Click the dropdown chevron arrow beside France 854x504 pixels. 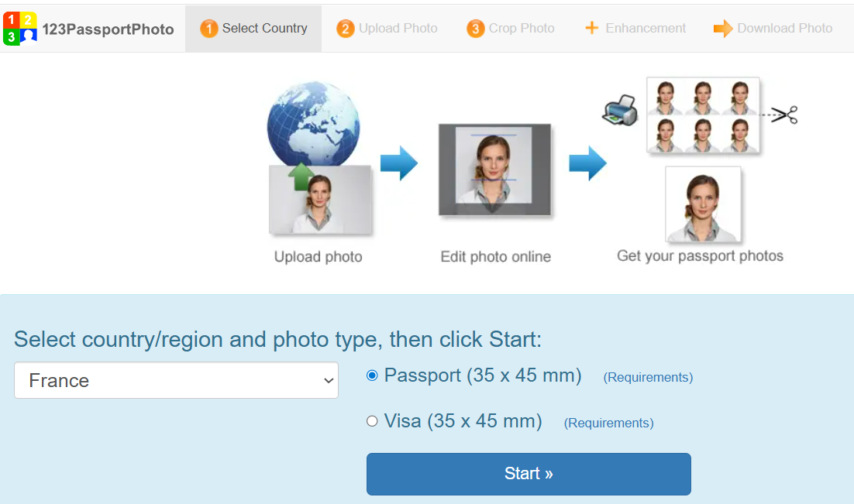pyautogui.click(x=329, y=380)
